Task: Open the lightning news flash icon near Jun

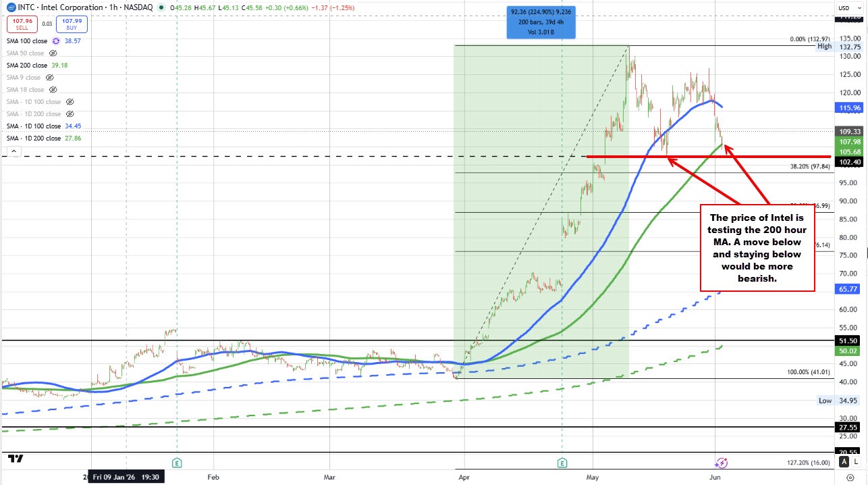Action: (721, 463)
